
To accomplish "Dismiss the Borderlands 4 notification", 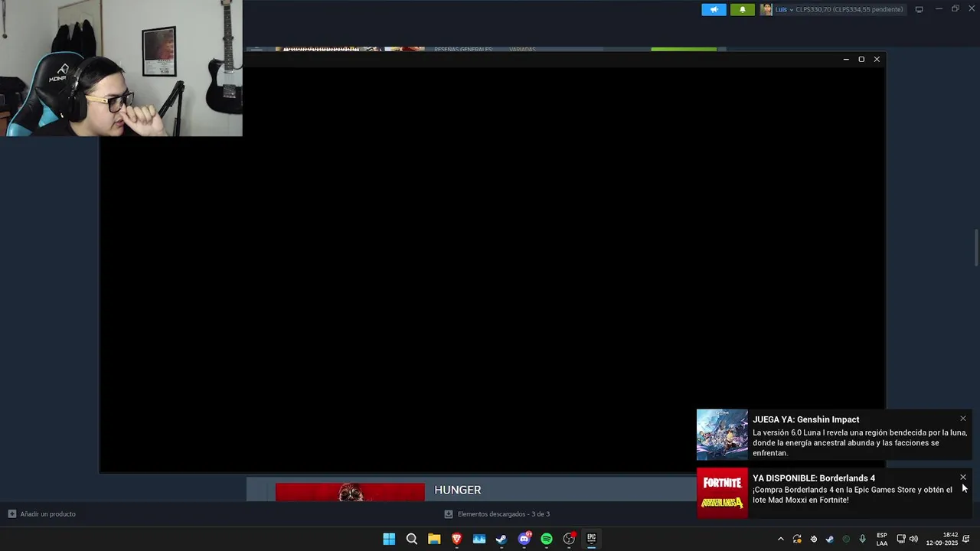I will coord(963,478).
